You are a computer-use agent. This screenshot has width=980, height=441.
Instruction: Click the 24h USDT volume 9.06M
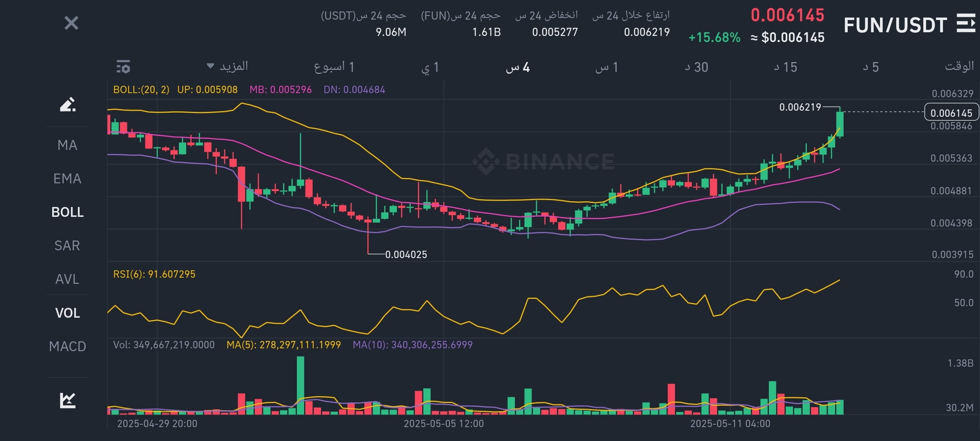[391, 32]
